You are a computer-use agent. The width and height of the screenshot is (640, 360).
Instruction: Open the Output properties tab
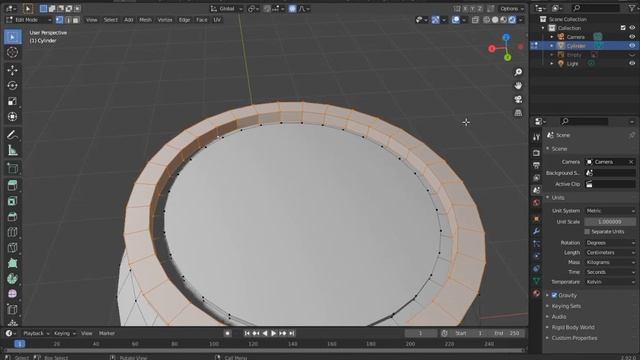(x=536, y=165)
